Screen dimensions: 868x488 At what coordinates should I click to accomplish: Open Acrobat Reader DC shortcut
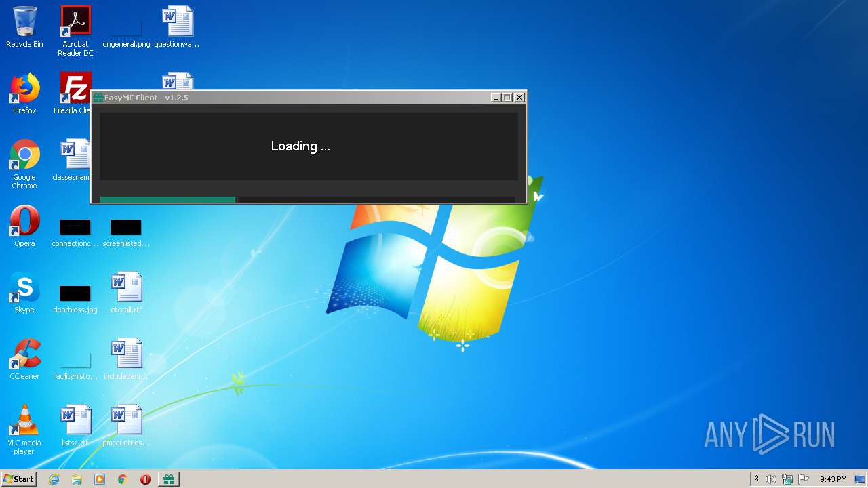tap(75, 31)
